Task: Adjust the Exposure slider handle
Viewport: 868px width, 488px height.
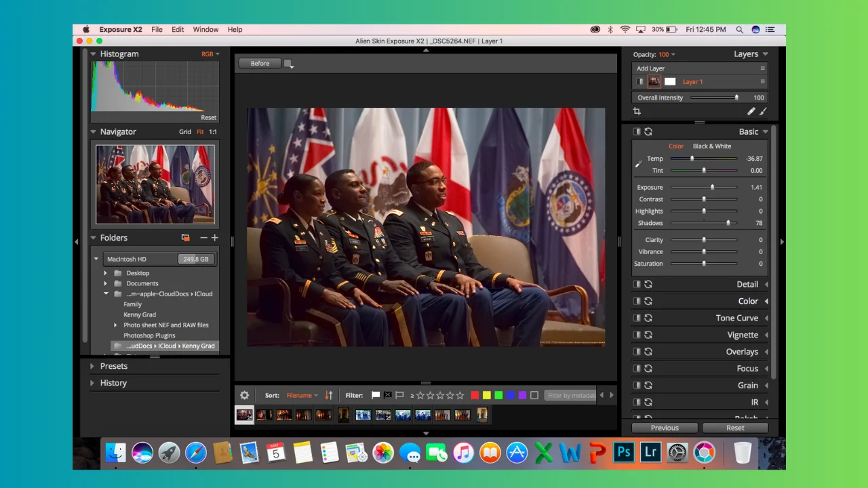Action: [712, 188]
